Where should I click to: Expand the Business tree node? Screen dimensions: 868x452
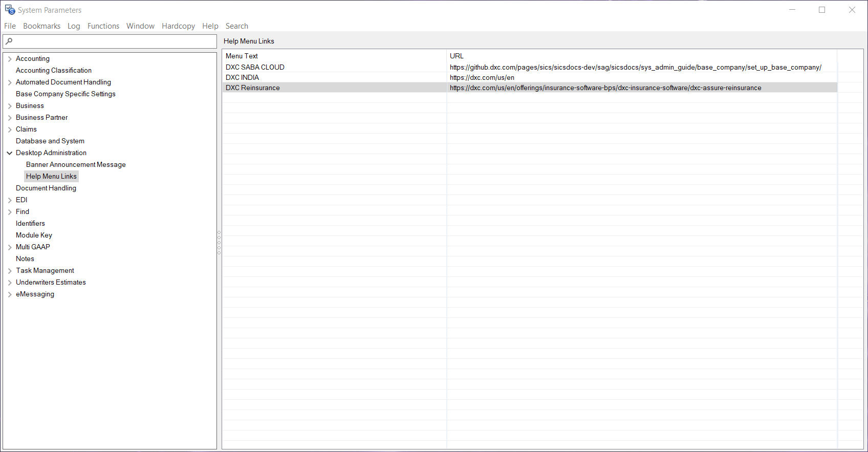pyautogui.click(x=10, y=106)
